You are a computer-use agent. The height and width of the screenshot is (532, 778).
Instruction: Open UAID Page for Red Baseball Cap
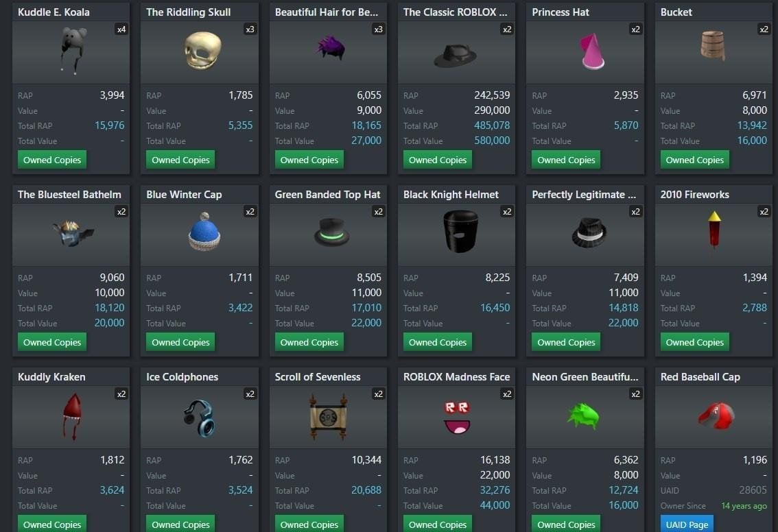tap(687, 524)
